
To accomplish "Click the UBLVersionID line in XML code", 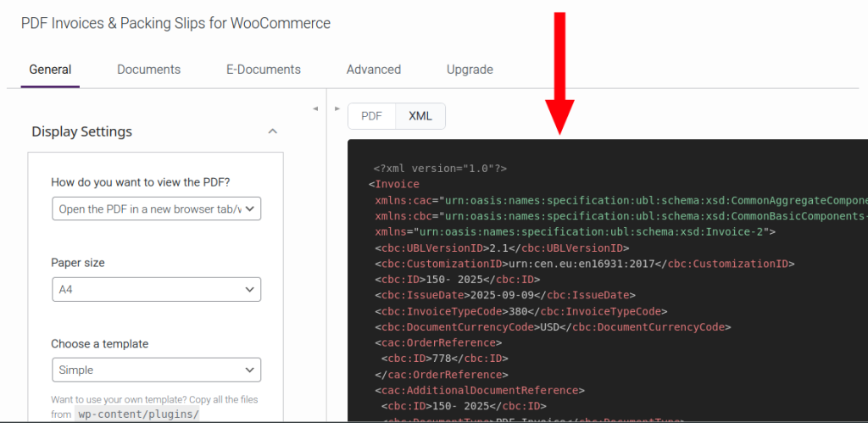I will (501, 248).
